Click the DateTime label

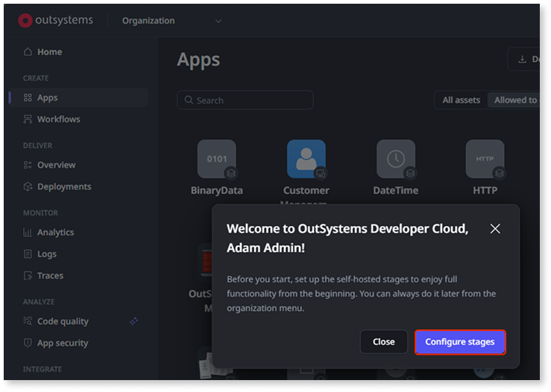pos(396,190)
